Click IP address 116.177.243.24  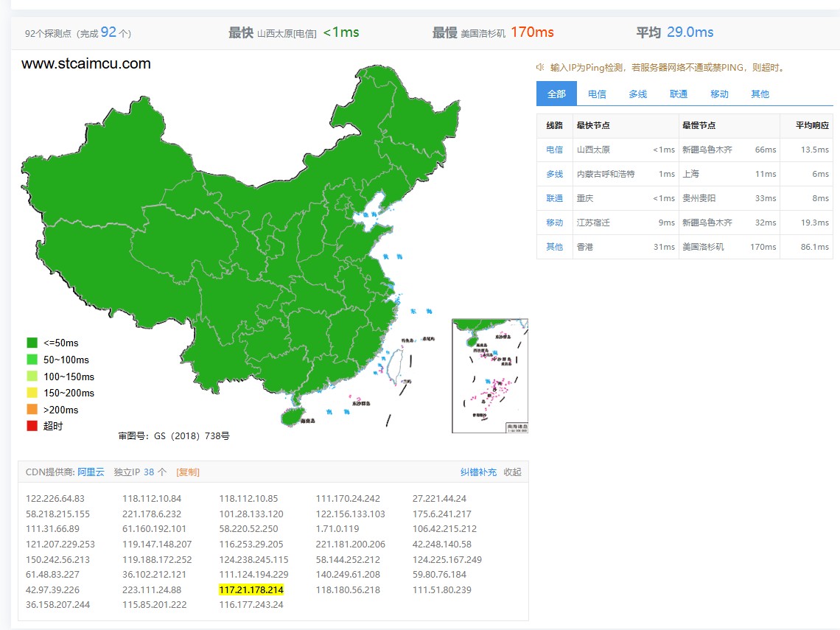251,604
